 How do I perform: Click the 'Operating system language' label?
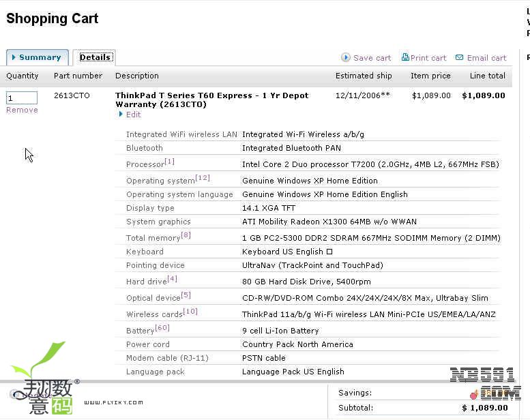179,194
